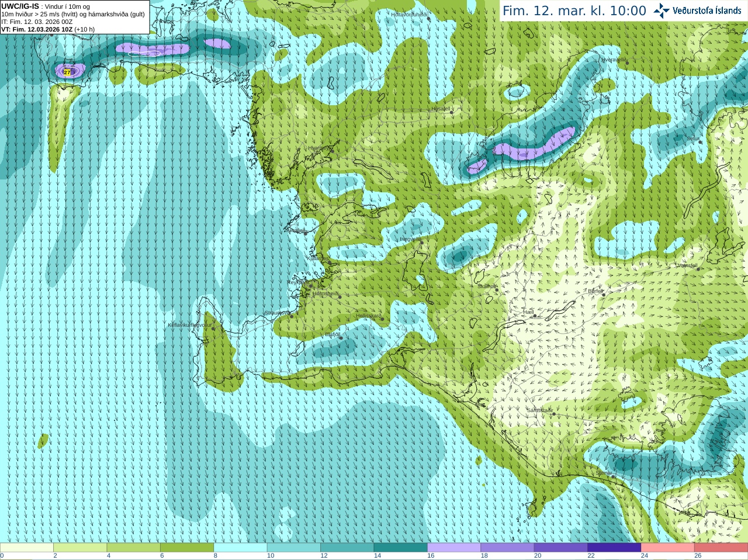Click the legend scale number 20
Viewport: 748px width, 560px height.
click(x=538, y=556)
